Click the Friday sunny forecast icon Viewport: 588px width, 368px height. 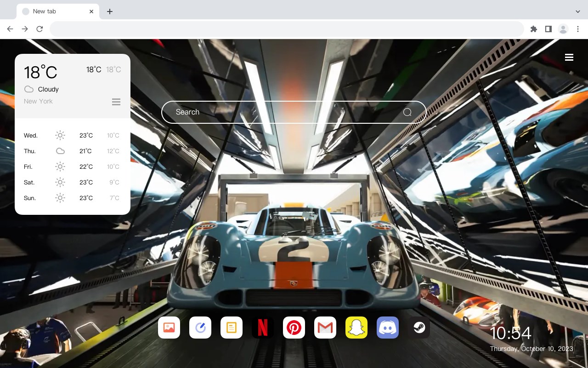coord(60,167)
